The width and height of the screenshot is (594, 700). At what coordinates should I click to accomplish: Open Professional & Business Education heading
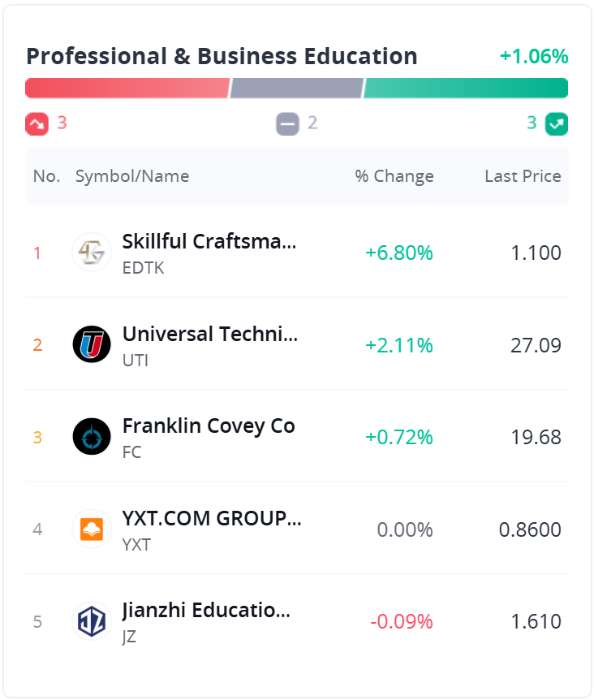[x=222, y=56]
